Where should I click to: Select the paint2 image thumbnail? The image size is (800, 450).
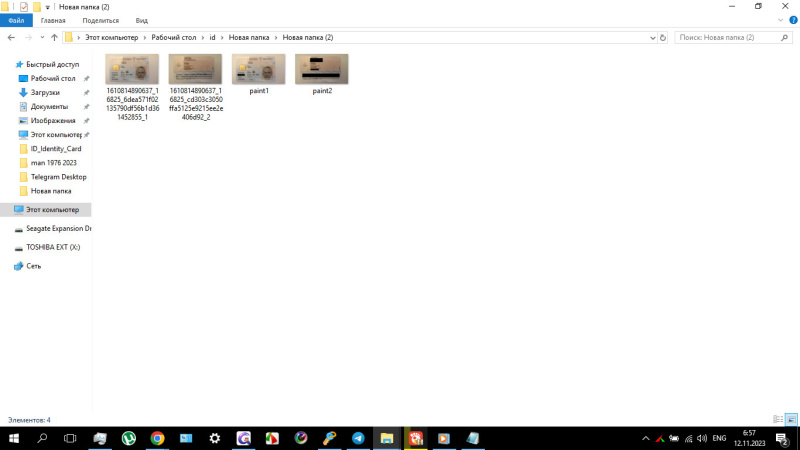(x=322, y=70)
